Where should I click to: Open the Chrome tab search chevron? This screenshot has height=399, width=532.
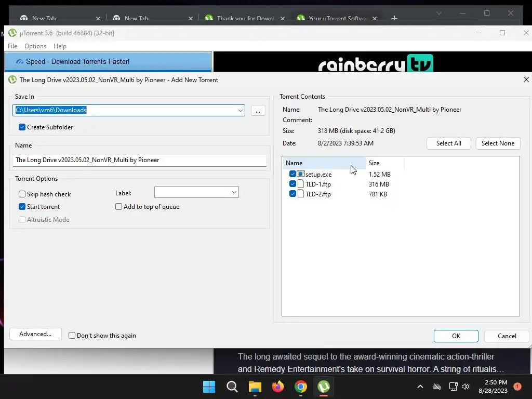438,13
